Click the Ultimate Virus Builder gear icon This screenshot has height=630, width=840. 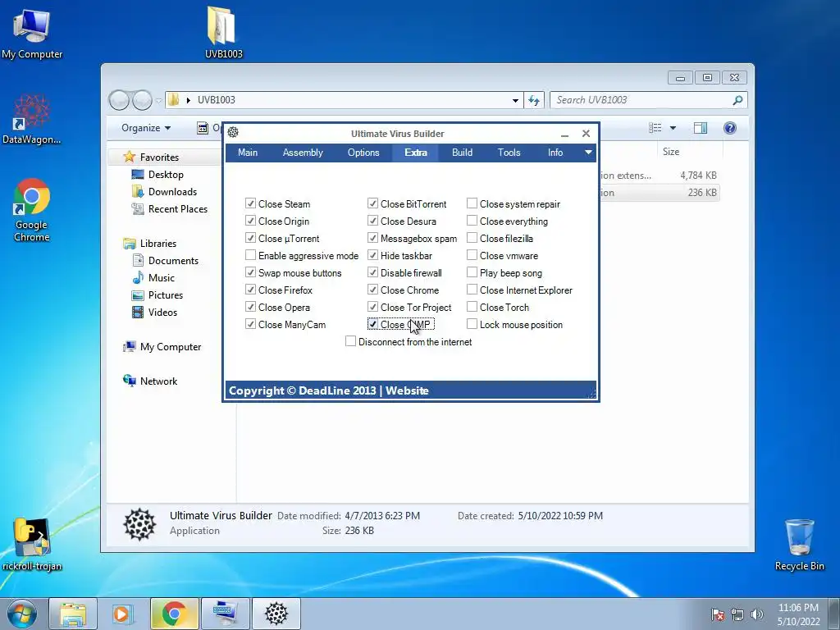coord(232,132)
